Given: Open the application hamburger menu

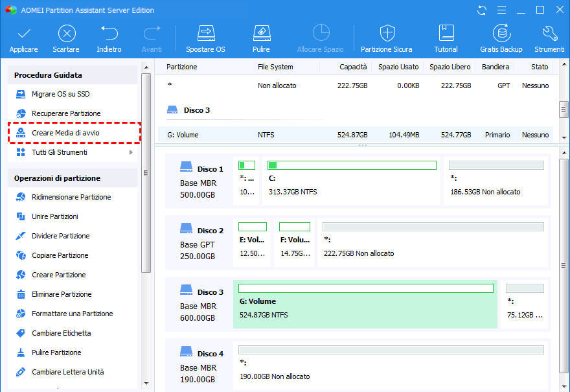Looking at the screenshot, I should (x=501, y=10).
